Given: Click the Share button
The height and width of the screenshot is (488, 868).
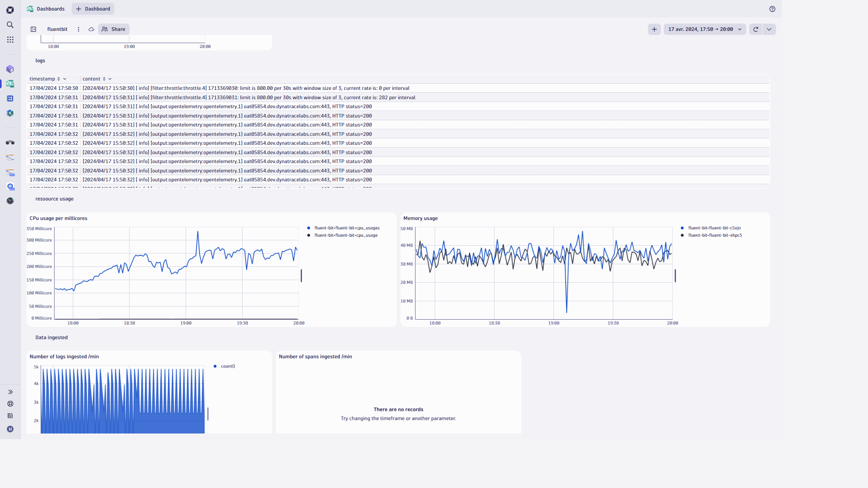Looking at the screenshot, I should [x=114, y=29].
